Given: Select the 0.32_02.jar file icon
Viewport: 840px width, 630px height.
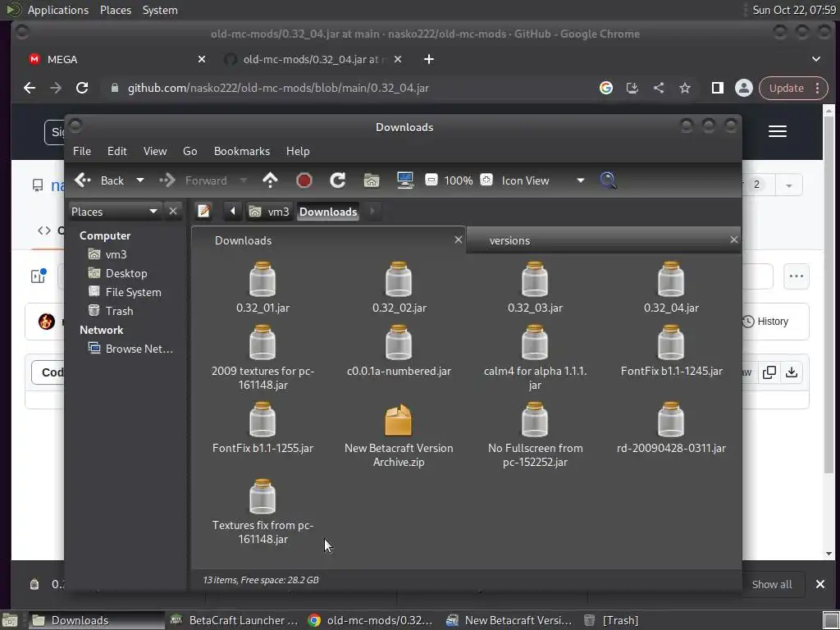Looking at the screenshot, I should [x=399, y=280].
